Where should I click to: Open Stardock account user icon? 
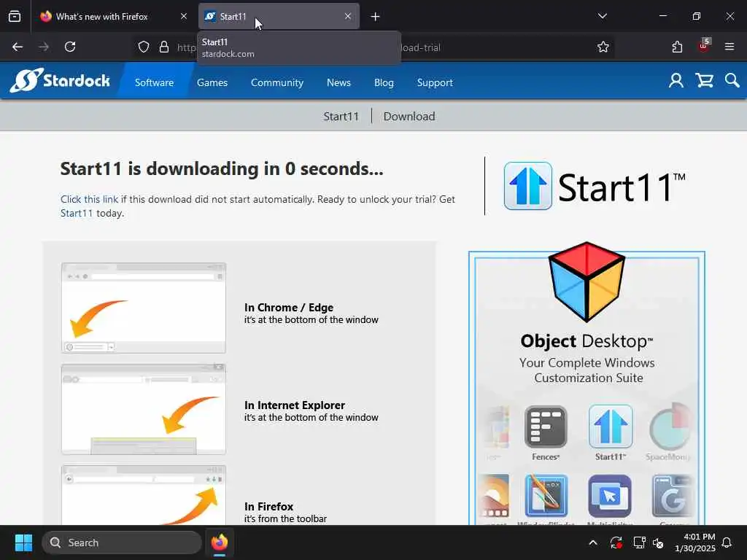[676, 80]
